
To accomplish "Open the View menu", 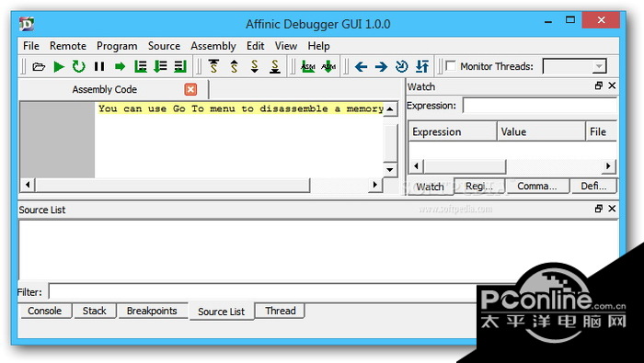I will point(286,46).
